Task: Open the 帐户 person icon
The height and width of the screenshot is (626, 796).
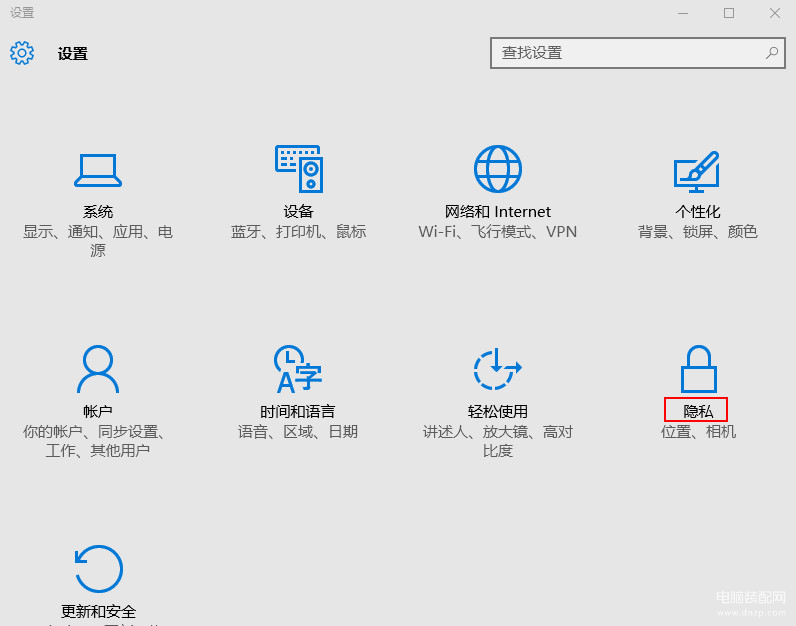Action: [98, 369]
